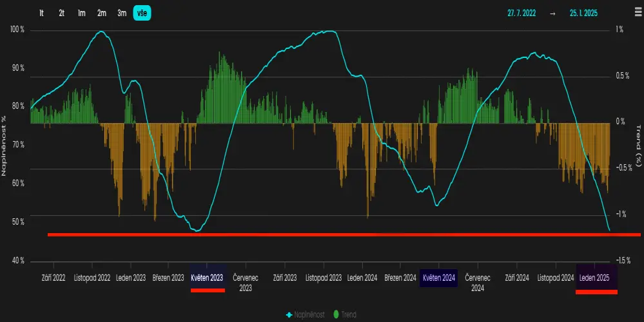644x322 pixels.
Task: Click the Květen 2024 axis label
Action: [439, 278]
